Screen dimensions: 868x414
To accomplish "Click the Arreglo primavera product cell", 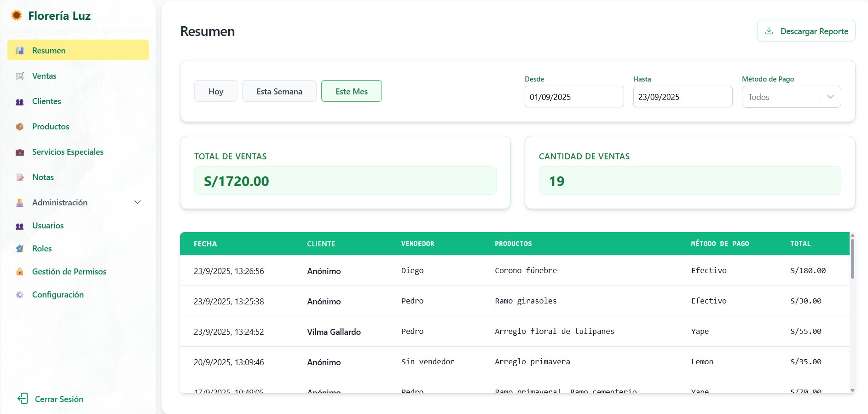I will 532,362.
